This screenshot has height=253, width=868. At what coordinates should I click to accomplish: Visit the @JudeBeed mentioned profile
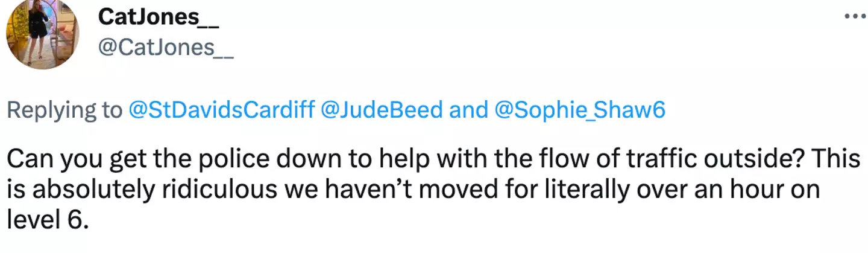click(382, 110)
